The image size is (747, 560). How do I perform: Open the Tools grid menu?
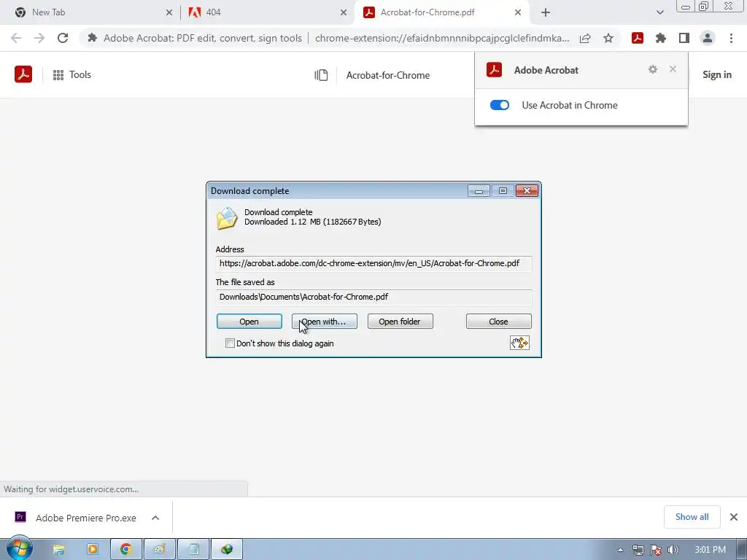coord(72,75)
